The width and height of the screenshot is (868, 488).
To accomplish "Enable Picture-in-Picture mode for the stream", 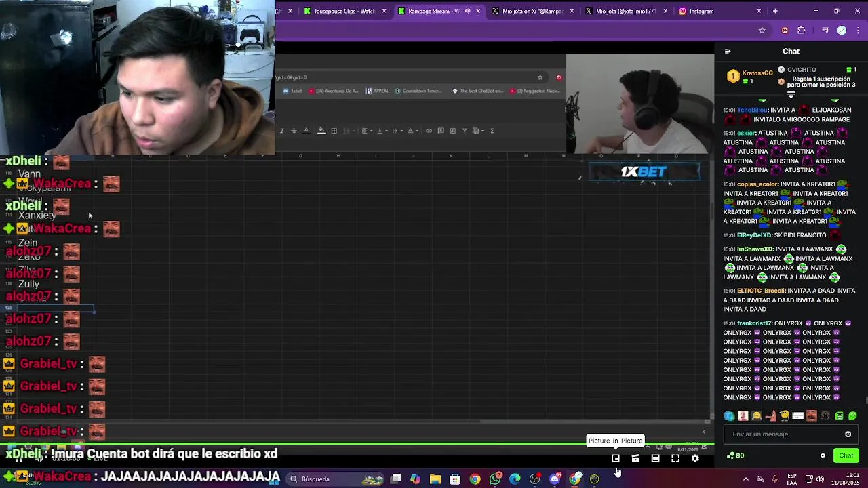I will (616, 459).
